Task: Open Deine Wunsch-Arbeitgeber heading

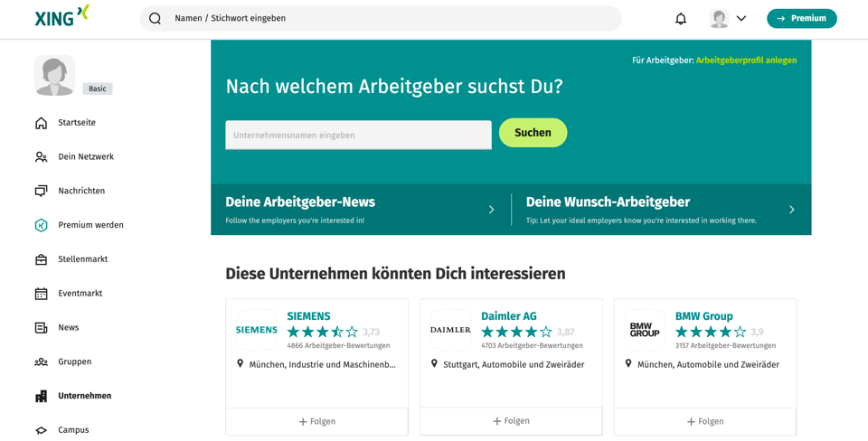Action: (x=608, y=202)
